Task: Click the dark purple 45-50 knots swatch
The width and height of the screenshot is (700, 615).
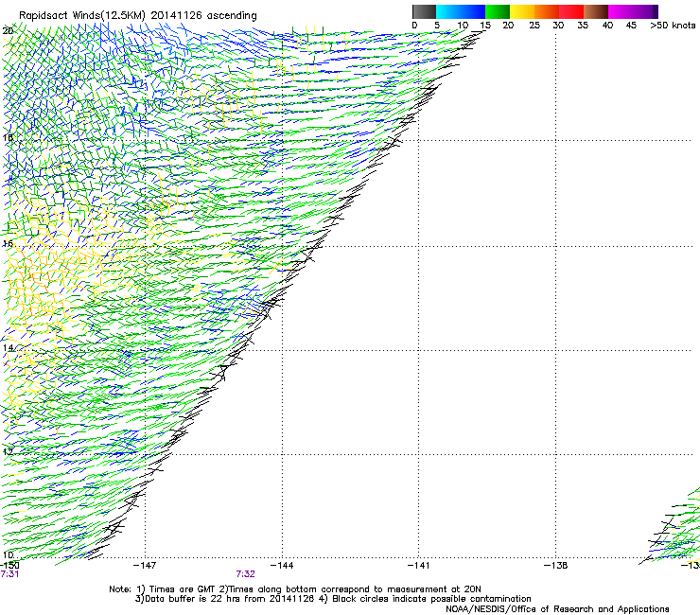Action: click(645, 11)
